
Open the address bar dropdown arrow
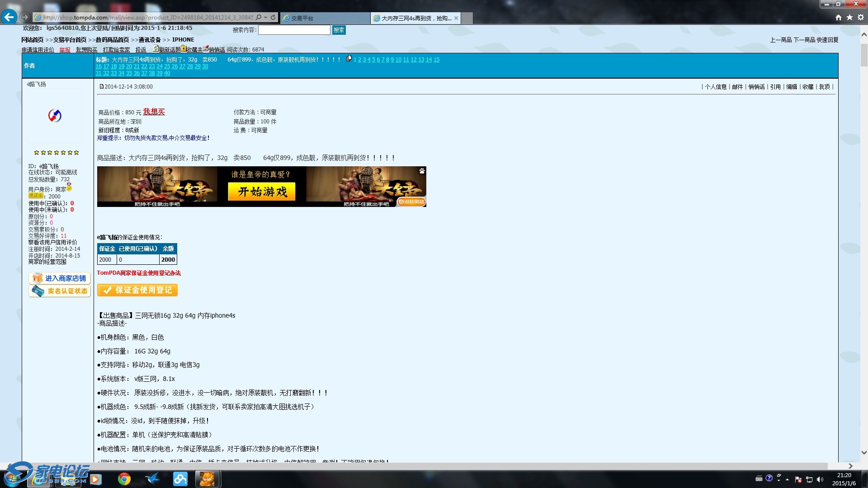pos(266,17)
